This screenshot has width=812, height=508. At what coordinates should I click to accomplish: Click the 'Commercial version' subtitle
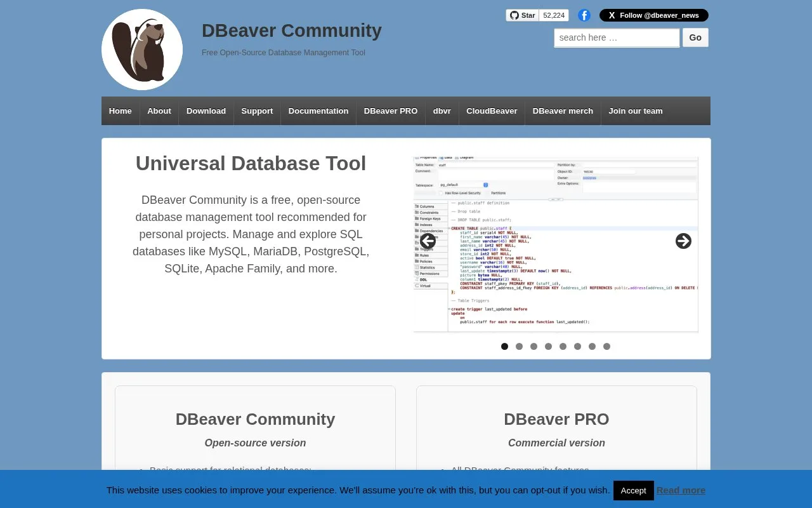click(x=556, y=443)
